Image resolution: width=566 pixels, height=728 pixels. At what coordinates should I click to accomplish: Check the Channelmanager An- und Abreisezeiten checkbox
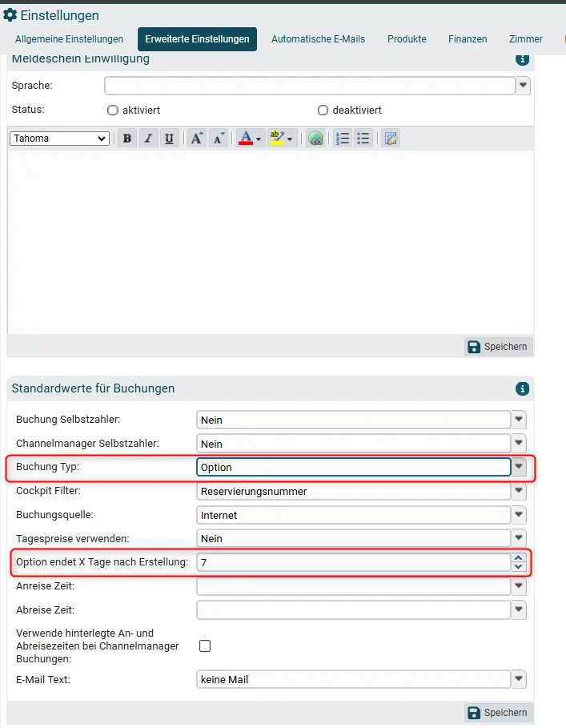pos(205,646)
